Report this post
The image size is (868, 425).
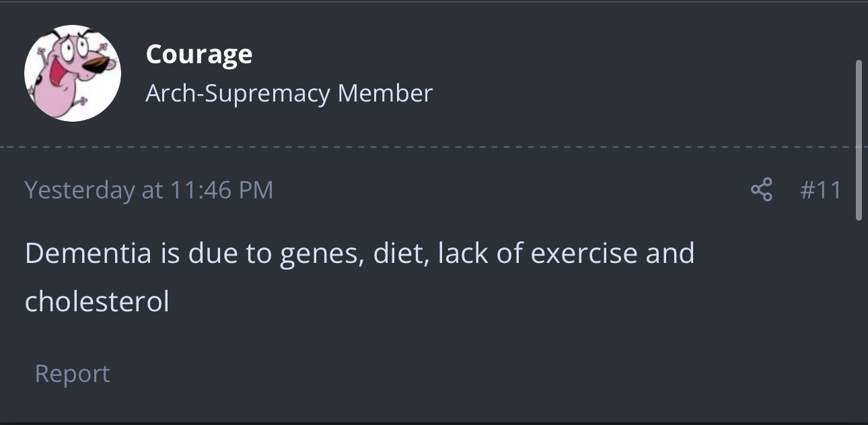tap(72, 373)
